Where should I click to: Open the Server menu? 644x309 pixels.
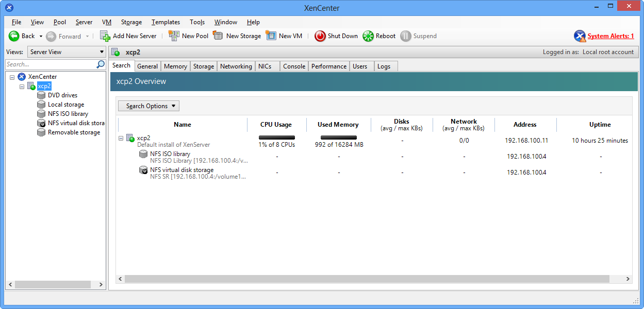point(84,22)
